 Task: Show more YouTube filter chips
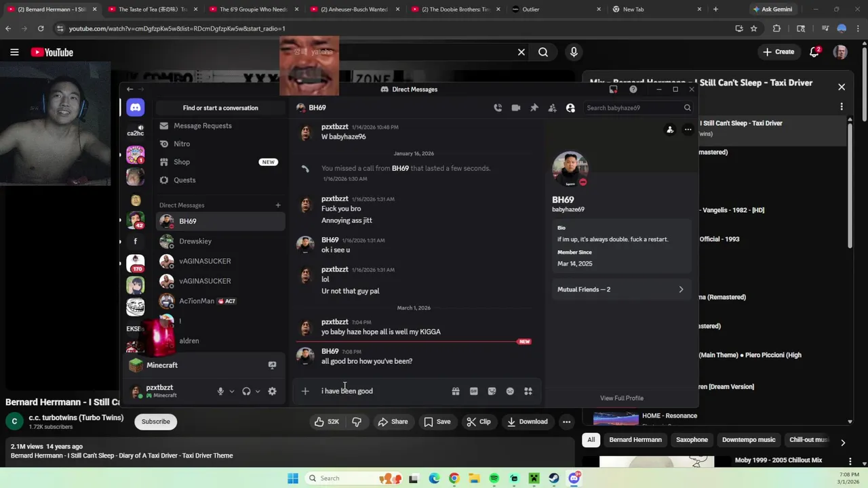[x=843, y=443]
